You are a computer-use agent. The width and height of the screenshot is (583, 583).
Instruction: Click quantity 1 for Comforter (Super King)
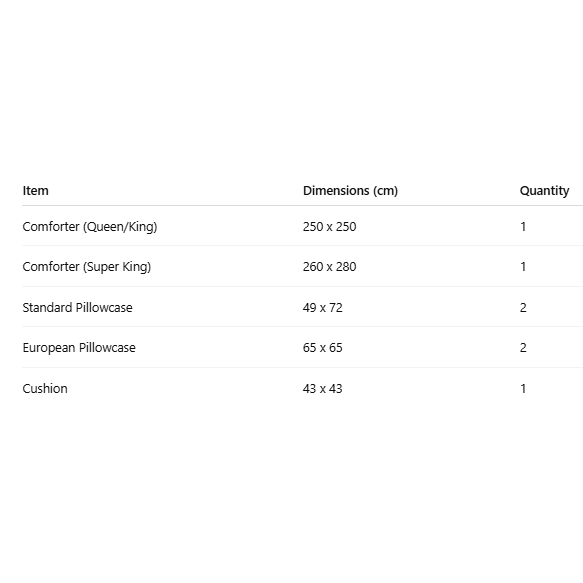523,267
